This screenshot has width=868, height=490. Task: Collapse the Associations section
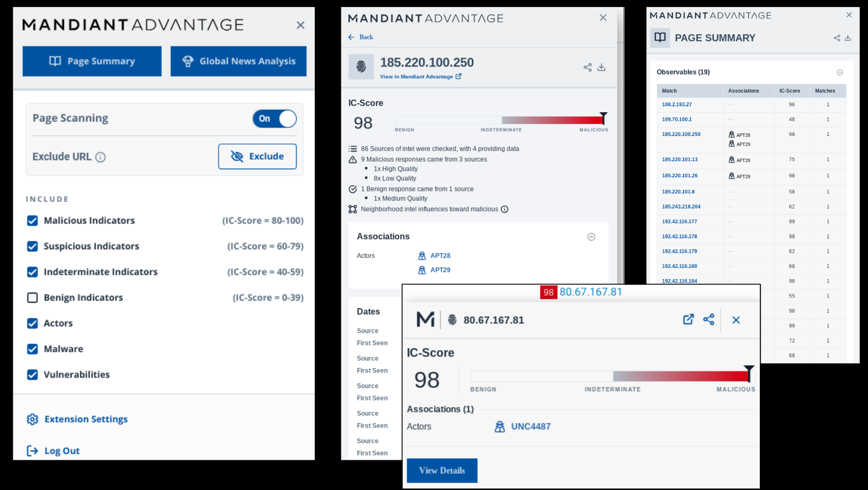(592, 237)
